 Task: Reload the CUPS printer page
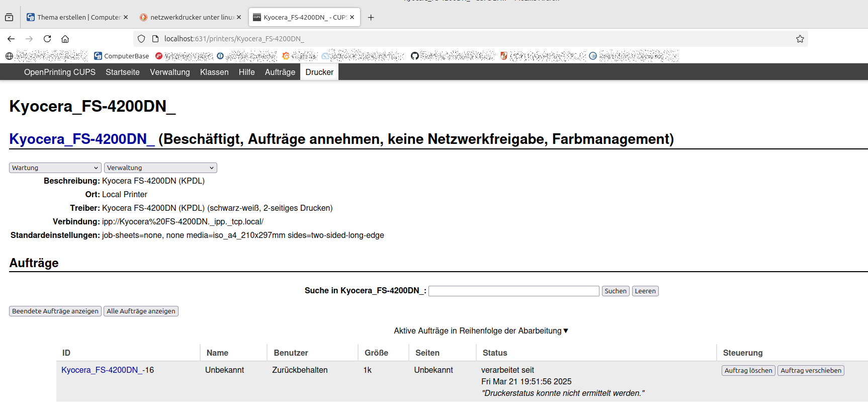[x=47, y=39]
